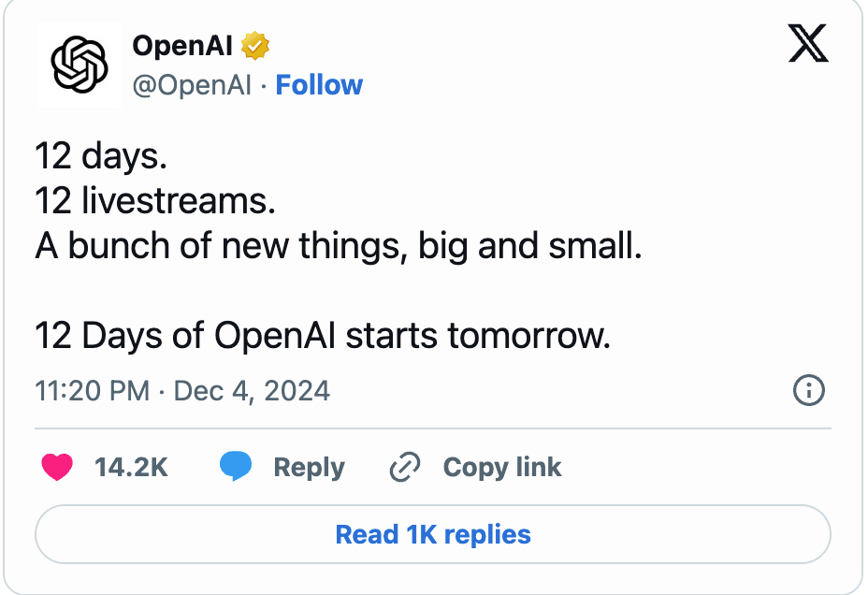Viewport: 868px width, 595px height.
Task: Click the Reply label
Action: [309, 467]
